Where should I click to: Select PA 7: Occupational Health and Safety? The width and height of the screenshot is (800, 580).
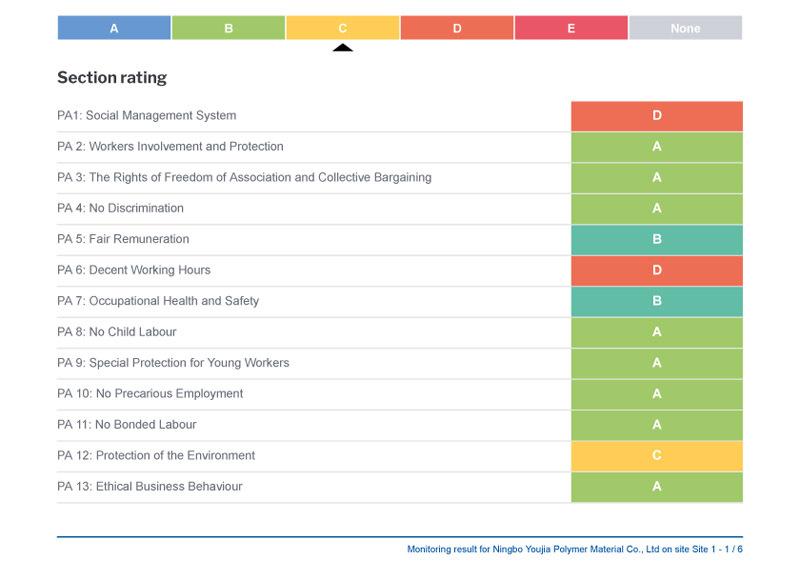pyautogui.click(x=158, y=301)
